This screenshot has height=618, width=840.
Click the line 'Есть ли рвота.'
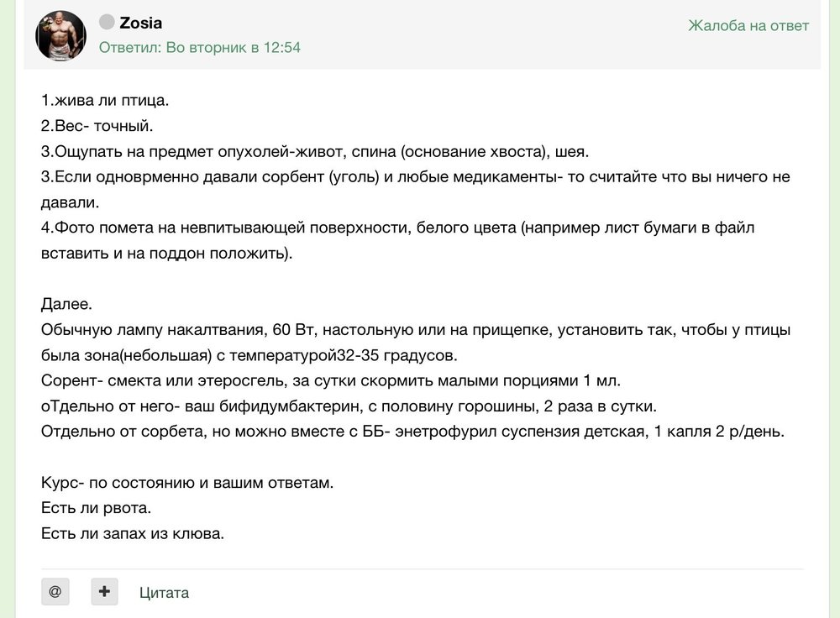[96, 508]
